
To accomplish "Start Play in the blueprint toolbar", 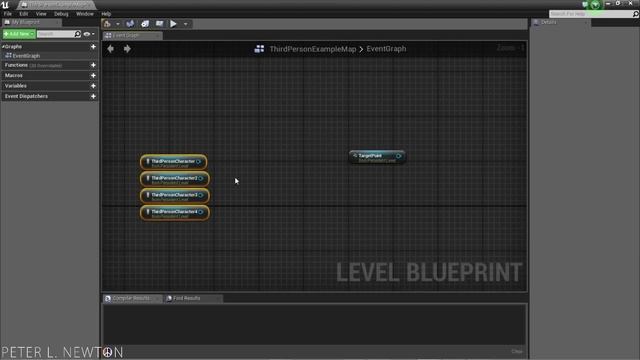I will click(173, 24).
